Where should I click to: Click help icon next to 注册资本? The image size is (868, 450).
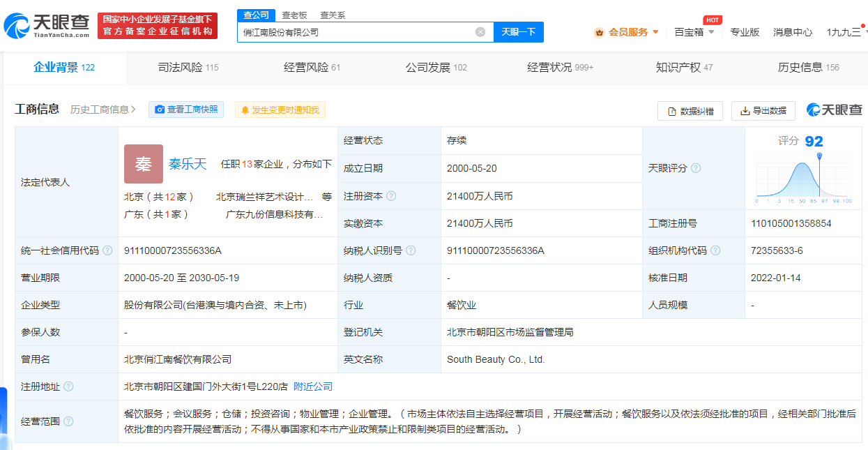391,196
